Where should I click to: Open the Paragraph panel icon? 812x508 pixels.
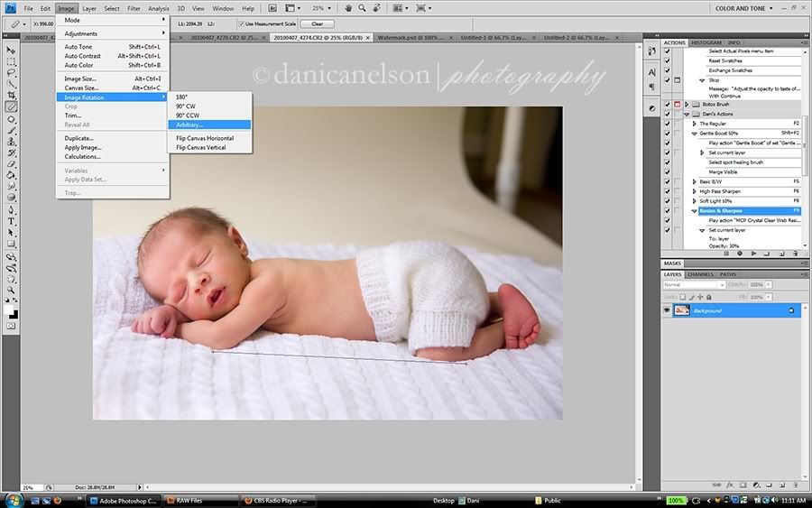tap(651, 87)
